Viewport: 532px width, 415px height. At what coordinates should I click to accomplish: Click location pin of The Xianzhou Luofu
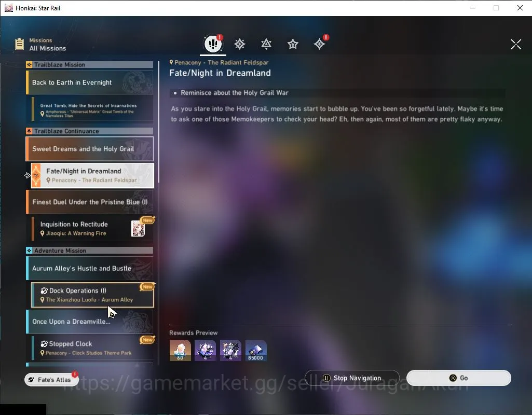pos(43,300)
